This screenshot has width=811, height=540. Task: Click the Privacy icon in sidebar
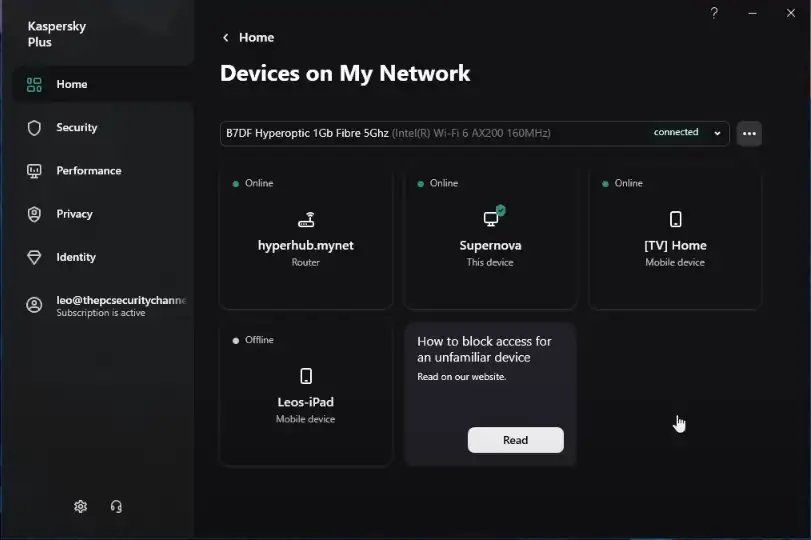34,214
